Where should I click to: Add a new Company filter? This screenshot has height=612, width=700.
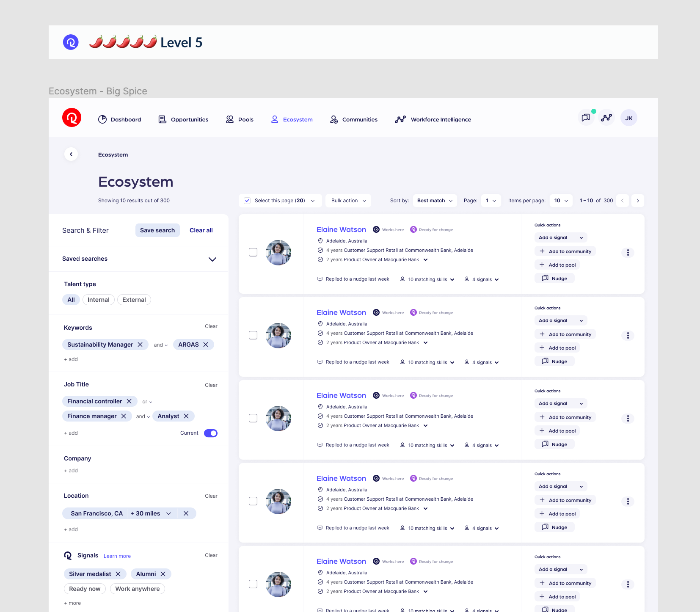tap(71, 471)
